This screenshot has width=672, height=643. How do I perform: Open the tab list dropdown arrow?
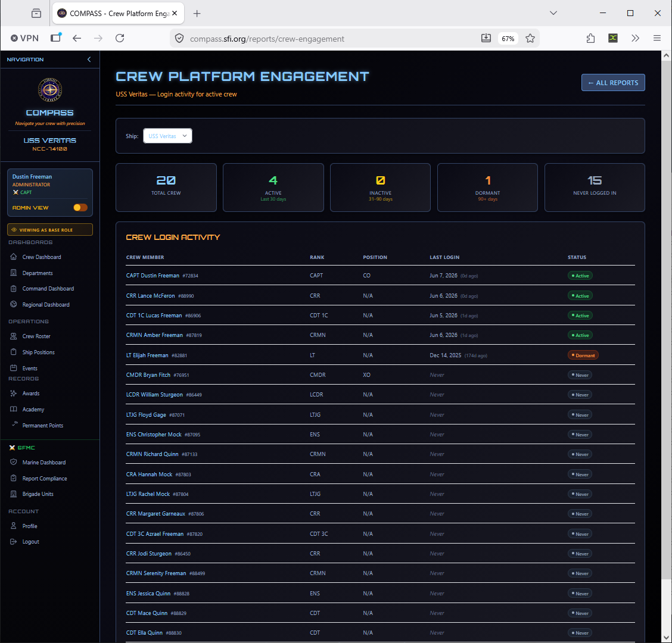pyautogui.click(x=553, y=13)
